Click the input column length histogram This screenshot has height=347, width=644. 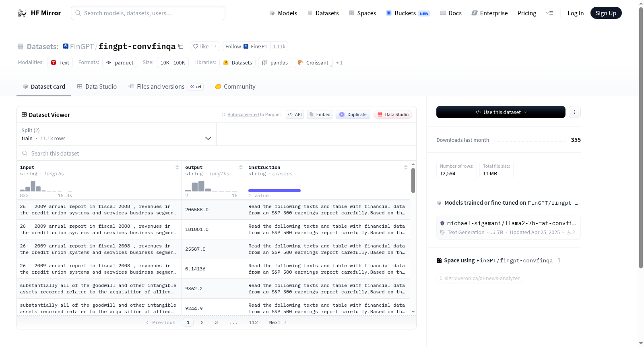click(x=46, y=186)
